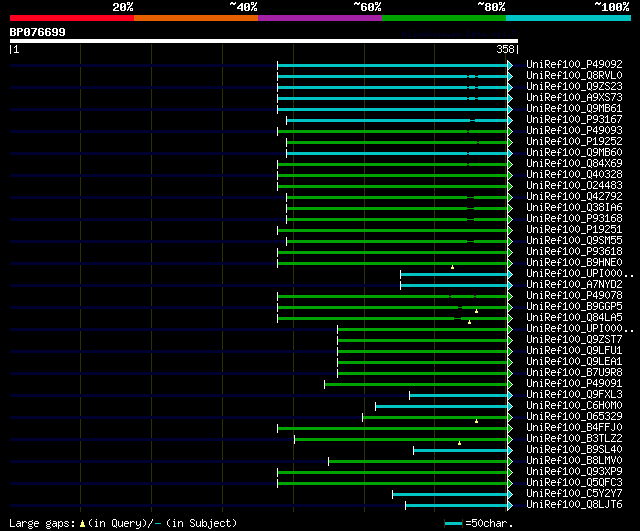Open UniRef100_P93167 entry
This screenshot has width=640, height=531.
(574, 120)
